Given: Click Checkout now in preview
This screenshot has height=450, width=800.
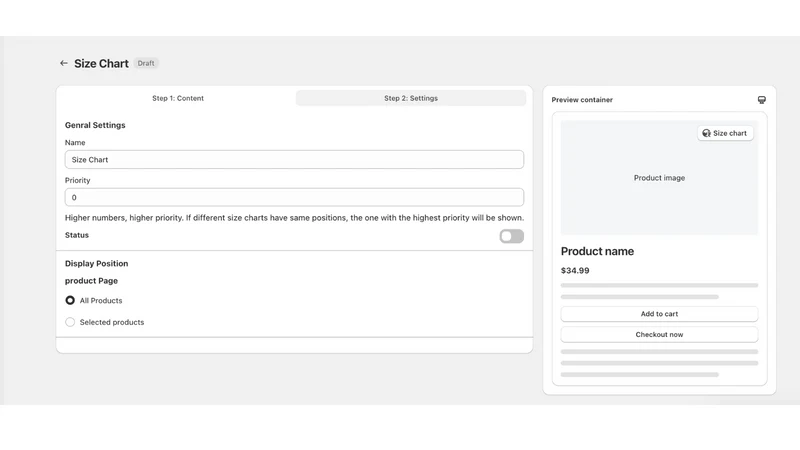Looking at the screenshot, I should (659, 335).
